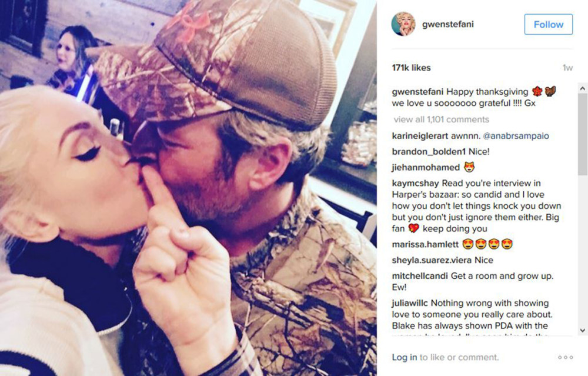Click the main kiss photo
The width and height of the screenshot is (588, 376).
(188, 188)
